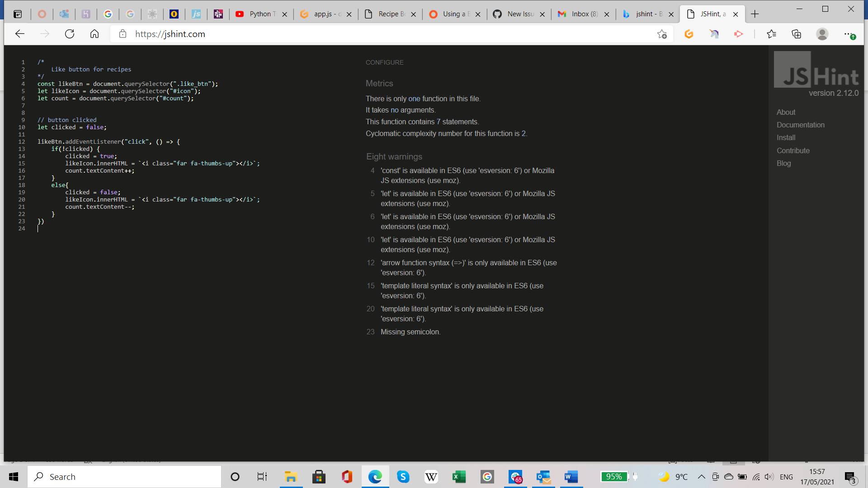
Task: Click the add to favorites star icon
Action: click(x=662, y=34)
